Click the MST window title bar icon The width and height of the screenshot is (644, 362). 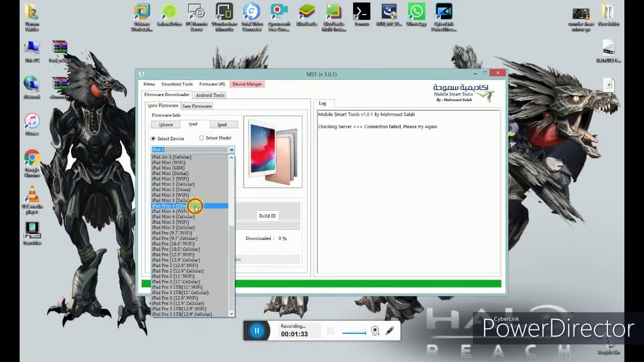(x=142, y=74)
